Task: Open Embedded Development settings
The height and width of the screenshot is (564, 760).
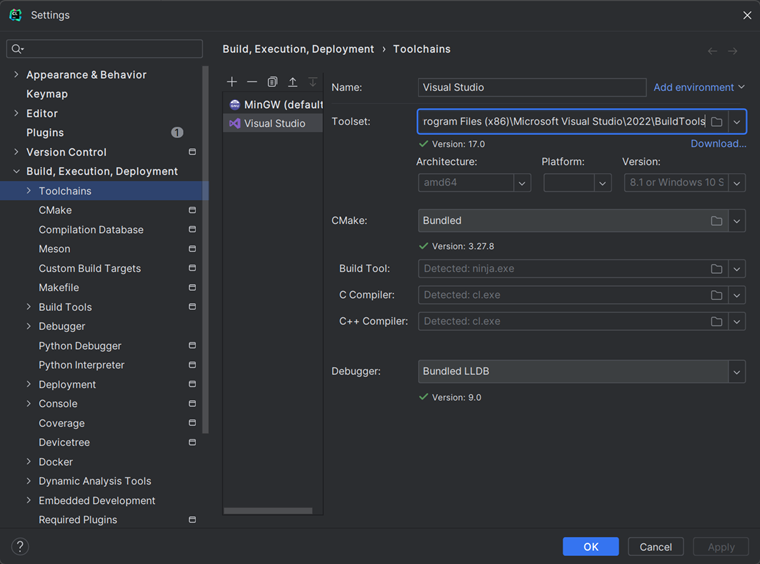Action: (x=97, y=501)
